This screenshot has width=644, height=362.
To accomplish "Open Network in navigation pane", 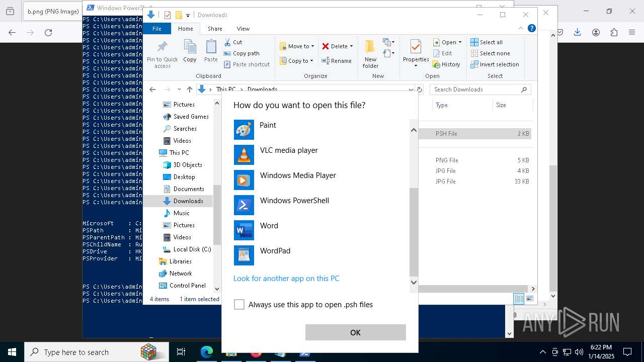I will 175,274.
